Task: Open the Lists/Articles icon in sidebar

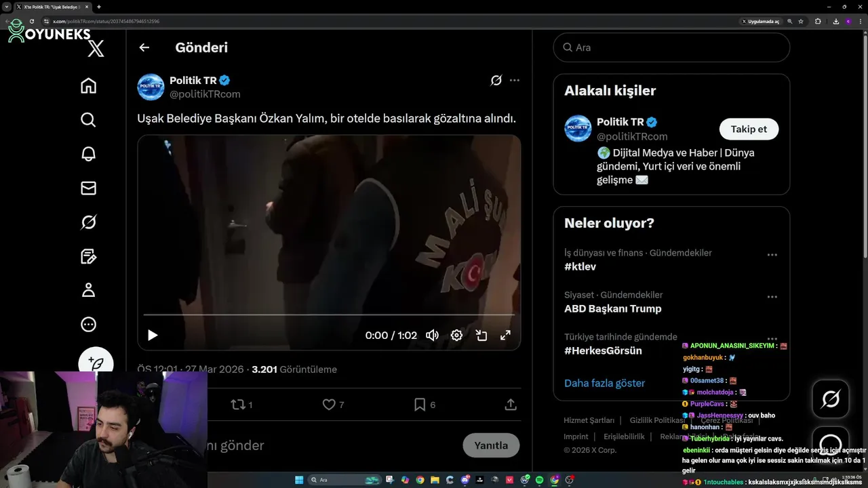Action: click(x=88, y=256)
